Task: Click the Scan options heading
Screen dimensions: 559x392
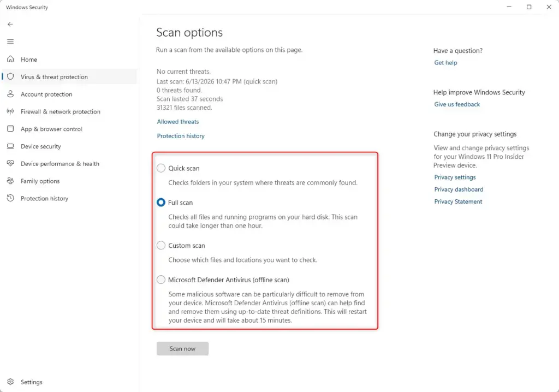Action: point(189,32)
